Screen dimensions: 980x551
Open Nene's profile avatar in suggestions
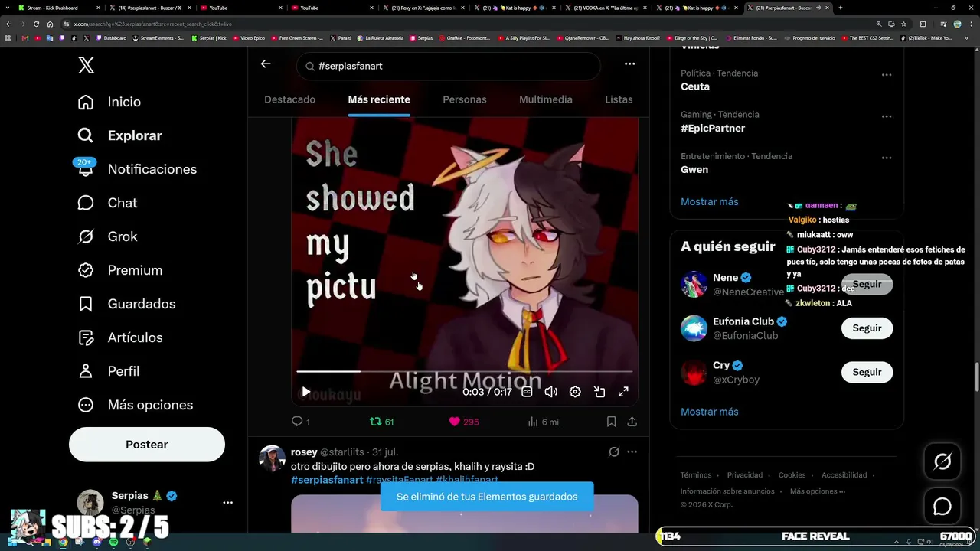point(694,284)
